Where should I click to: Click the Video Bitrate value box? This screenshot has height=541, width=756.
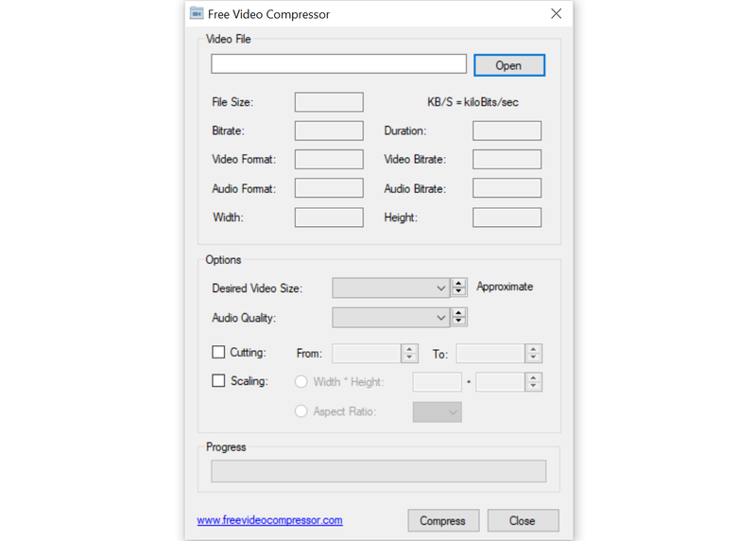(x=507, y=159)
